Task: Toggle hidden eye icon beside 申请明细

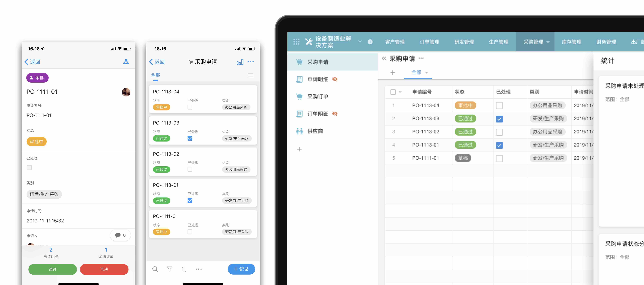Action: pos(335,79)
